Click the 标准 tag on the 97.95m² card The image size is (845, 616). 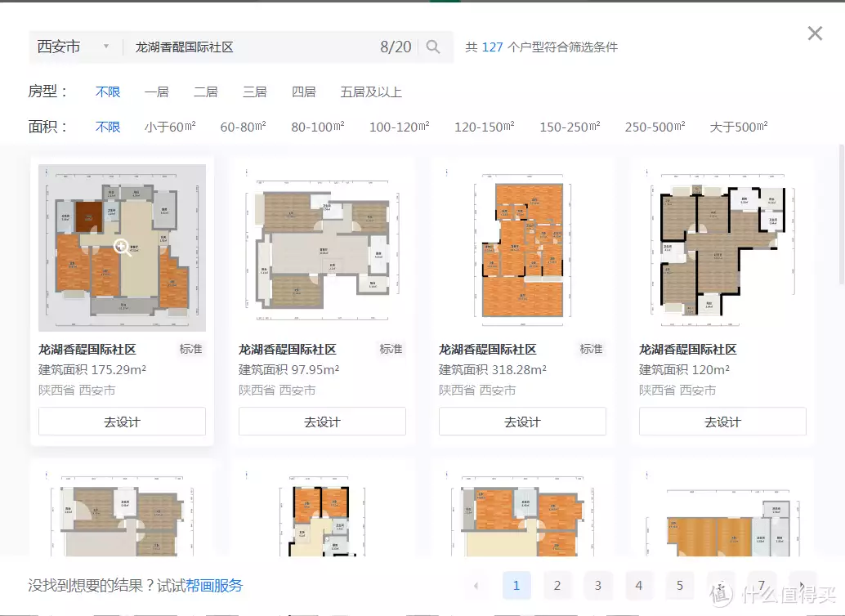[x=391, y=349]
